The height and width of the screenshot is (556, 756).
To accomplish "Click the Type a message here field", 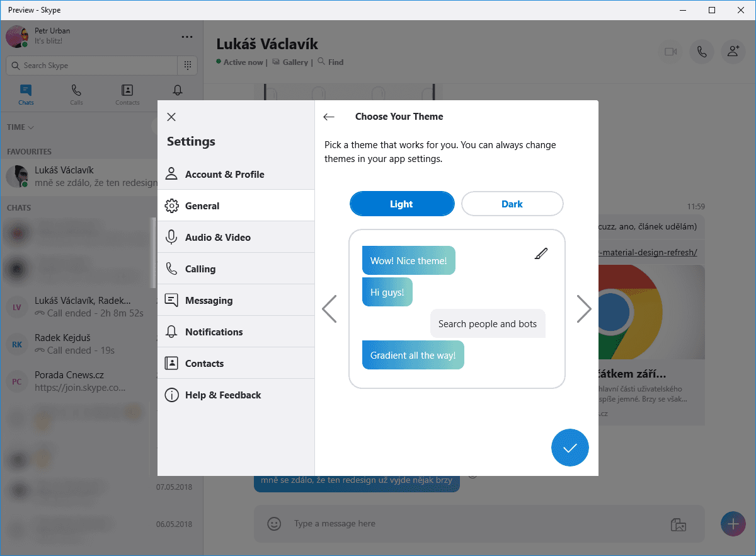I will (476, 523).
